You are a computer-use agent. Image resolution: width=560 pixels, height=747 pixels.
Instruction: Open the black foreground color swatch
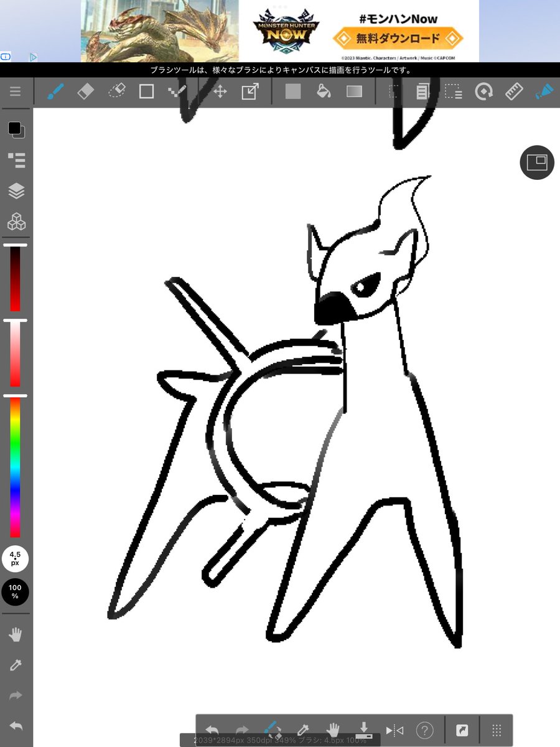point(14,128)
